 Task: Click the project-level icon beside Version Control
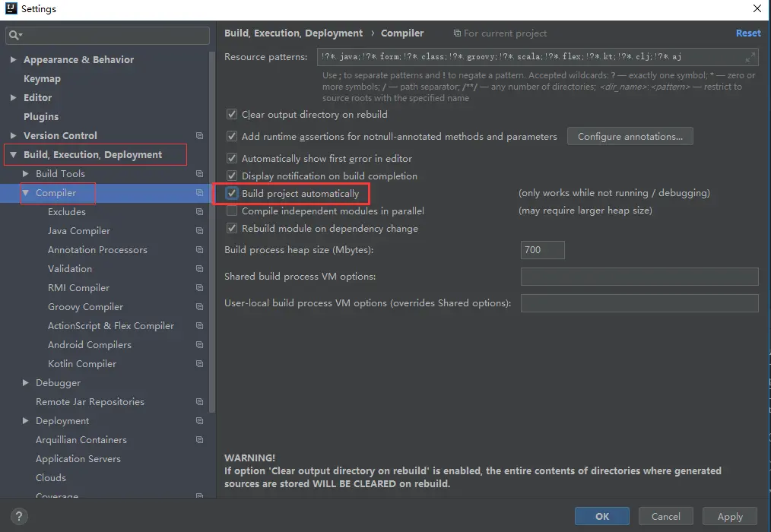200,136
